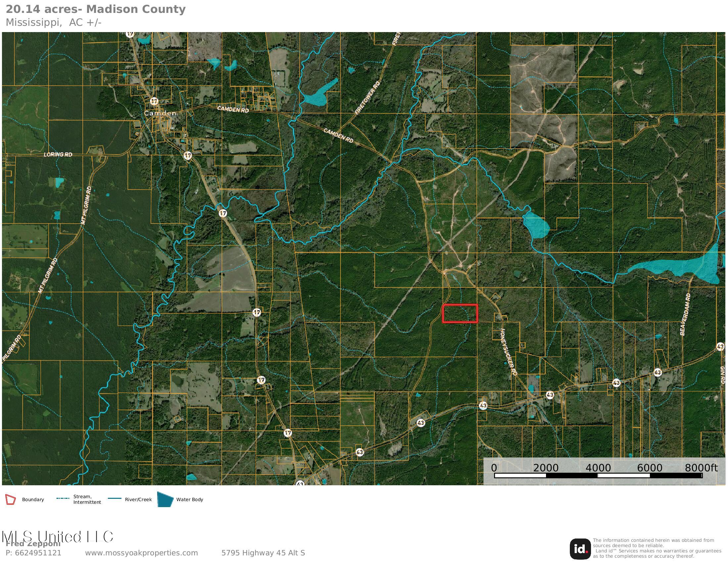The image size is (728, 562).
Task: Click the red Boundary legend icon
Action: tap(10, 500)
